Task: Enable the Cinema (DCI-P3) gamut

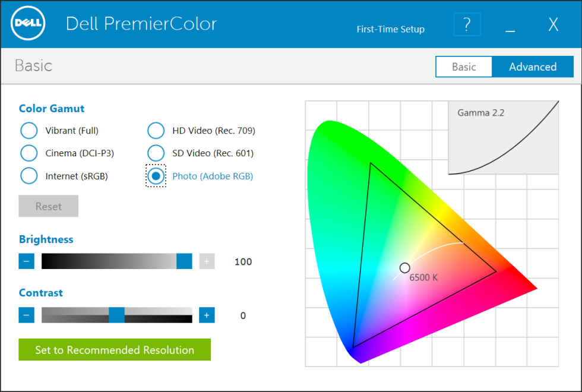Action: 29,153
